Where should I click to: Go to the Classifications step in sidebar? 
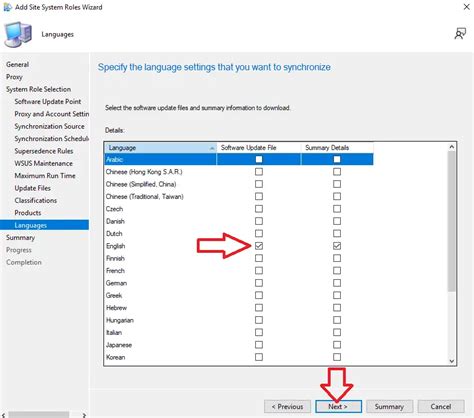tap(36, 200)
